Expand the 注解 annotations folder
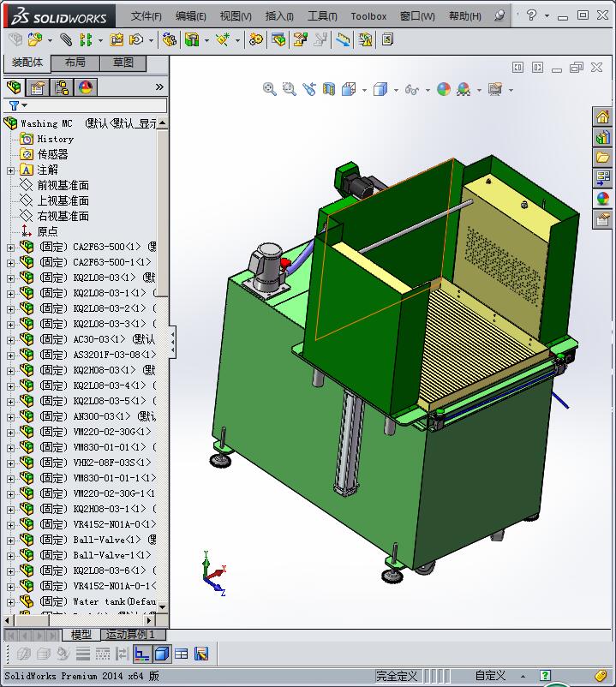The height and width of the screenshot is (687, 616). 10,170
